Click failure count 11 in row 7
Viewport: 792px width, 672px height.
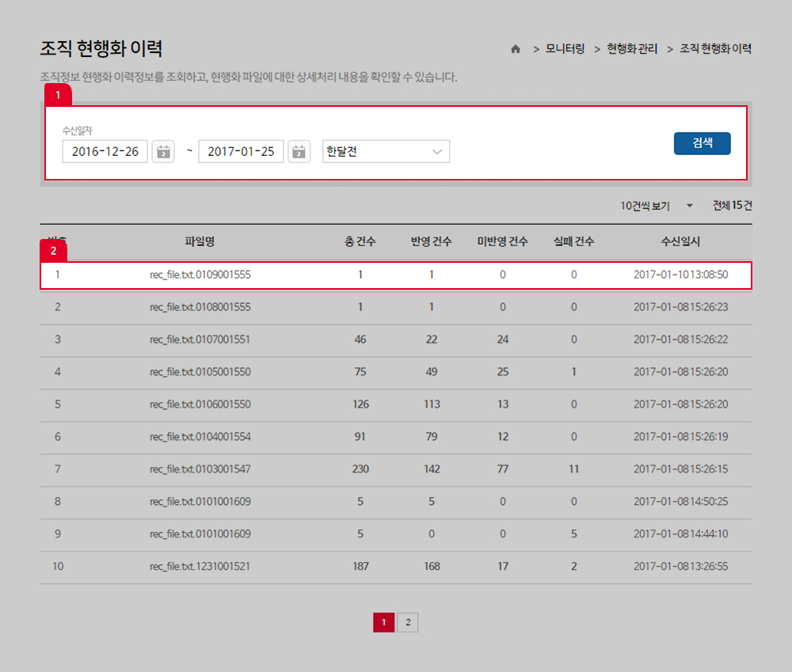point(573,469)
